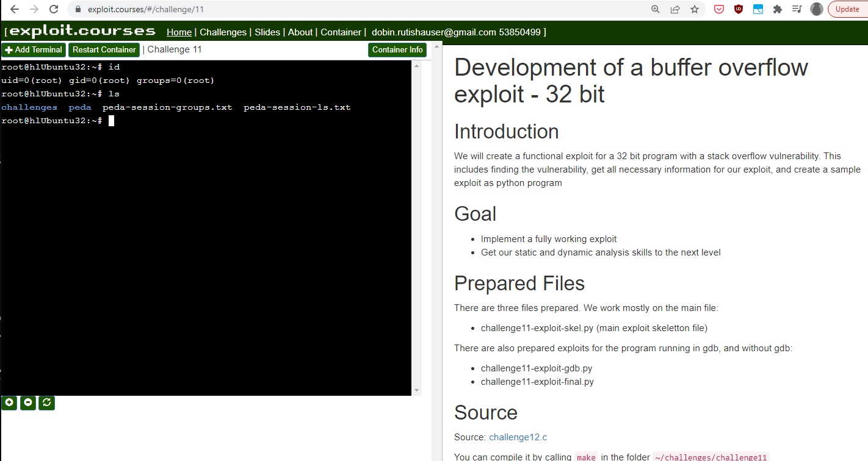The image size is (868, 461).
Task: Click the terminal refresh icon
Action: [x=46, y=402]
